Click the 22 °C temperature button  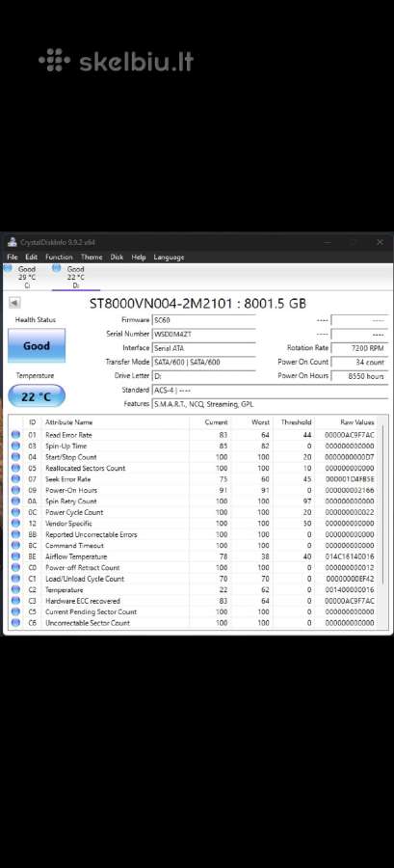coord(37,396)
